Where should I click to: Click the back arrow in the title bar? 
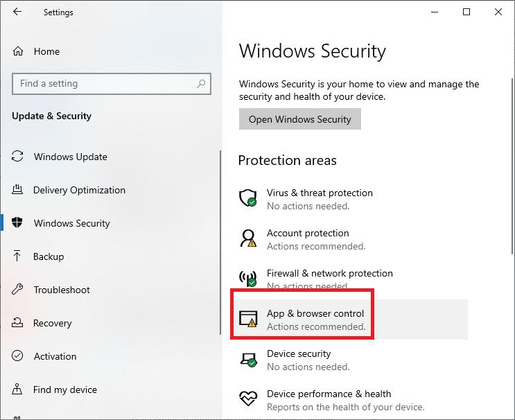click(x=17, y=12)
